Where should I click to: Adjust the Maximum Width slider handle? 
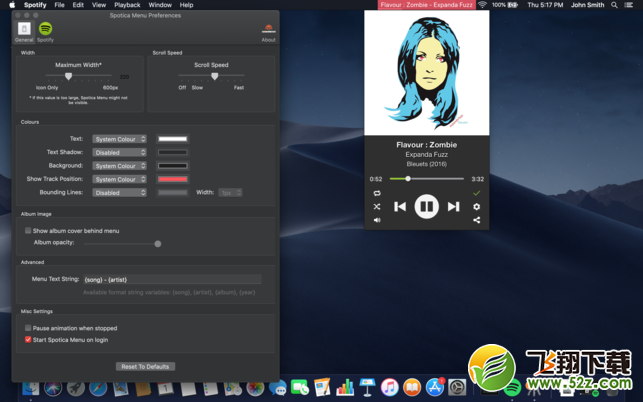tap(68, 76)
